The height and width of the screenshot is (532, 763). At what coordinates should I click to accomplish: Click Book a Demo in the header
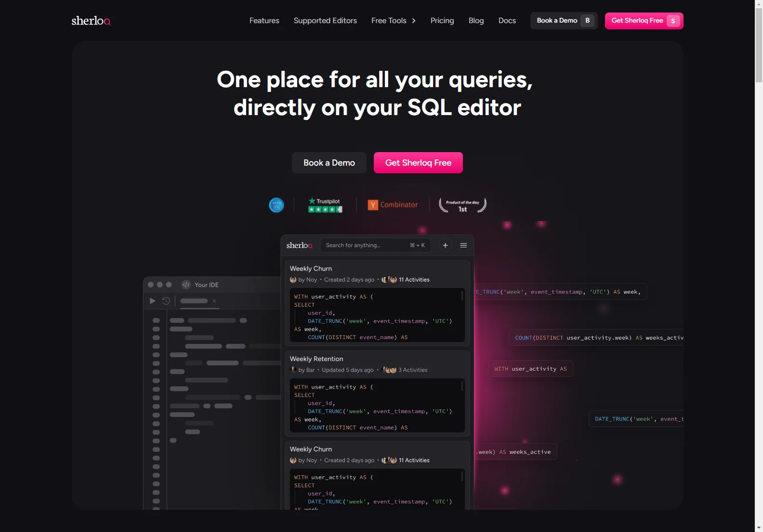coord(564,21)
